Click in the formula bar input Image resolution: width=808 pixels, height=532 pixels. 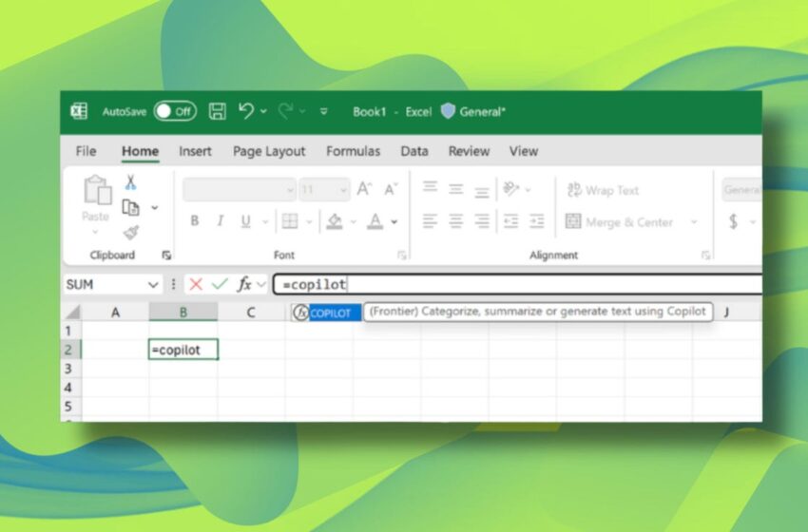click(x=517, y=284)
